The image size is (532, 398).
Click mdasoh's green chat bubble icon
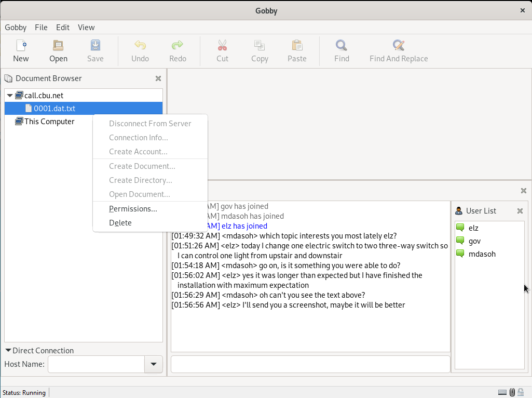pyautogui.click(x=460, y=254)
